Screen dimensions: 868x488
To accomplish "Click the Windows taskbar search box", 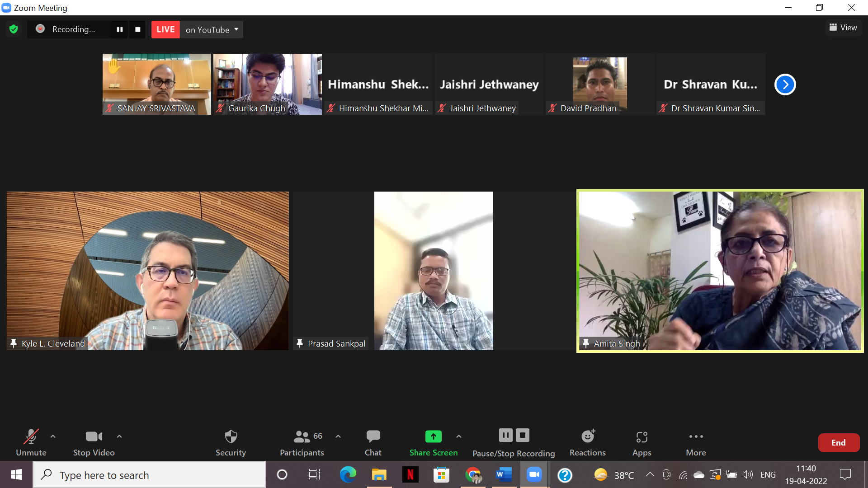I will (149, 475).
